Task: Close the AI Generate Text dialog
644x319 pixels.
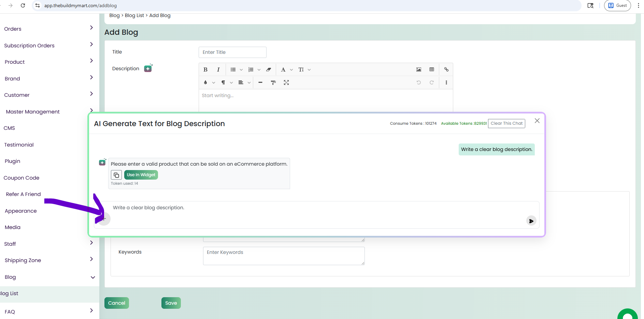Action: click(x=537, y=121)
